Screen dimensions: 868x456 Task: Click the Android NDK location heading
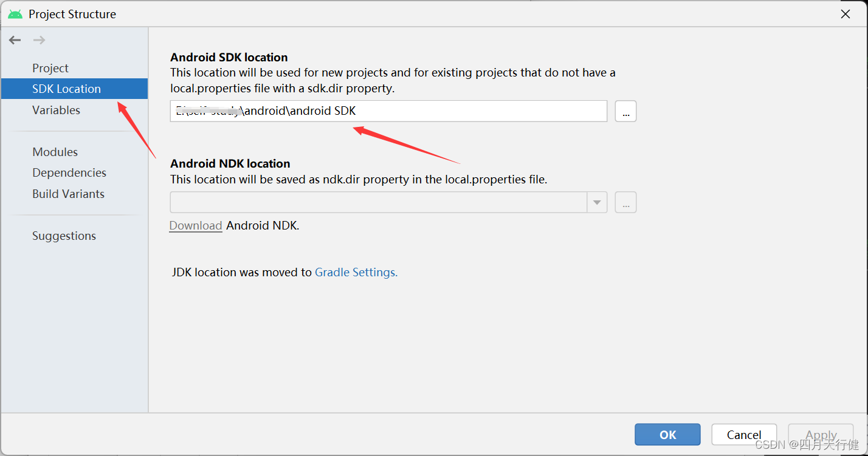click(x=230, y=164)
